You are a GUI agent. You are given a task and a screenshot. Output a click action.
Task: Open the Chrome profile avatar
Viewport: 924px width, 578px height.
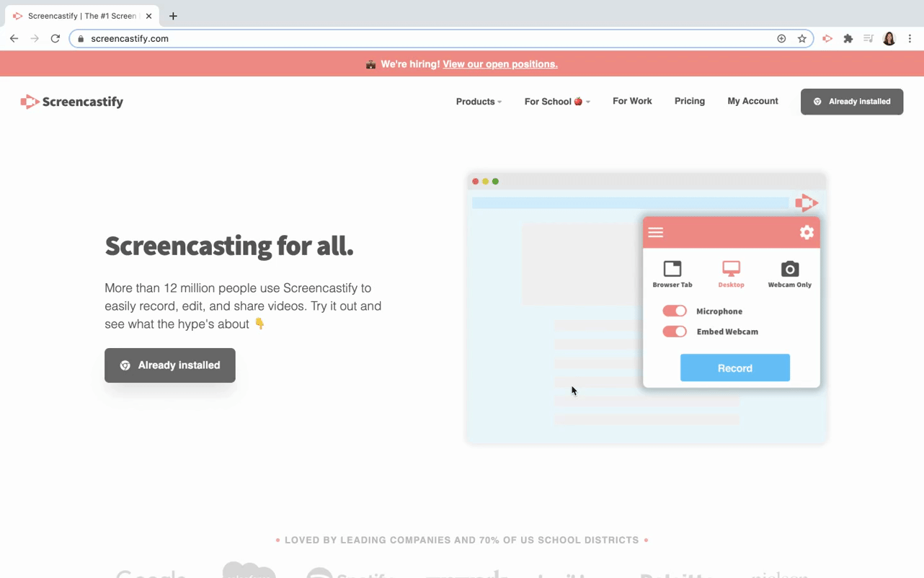click(x=889, y=39)
